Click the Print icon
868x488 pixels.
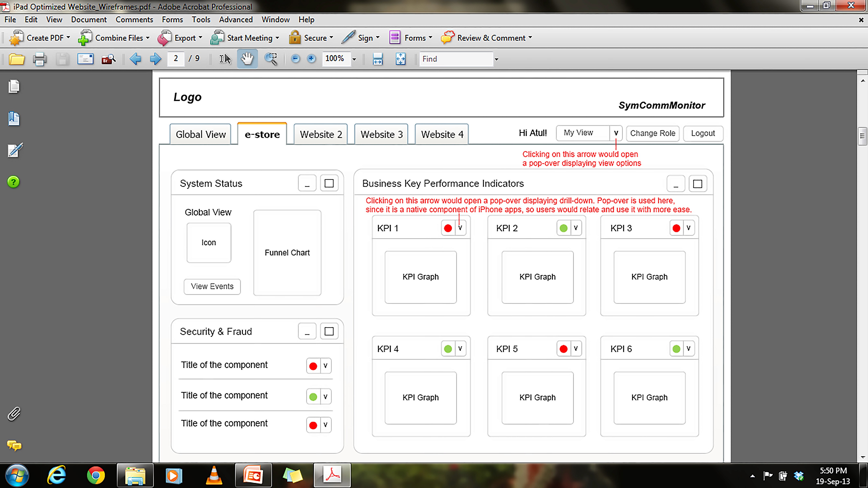pos(39,59)
